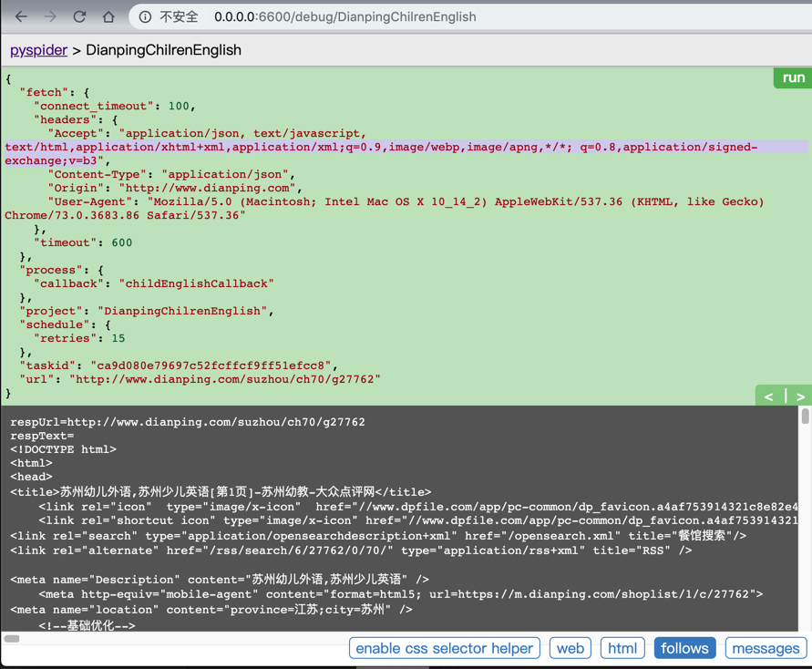The image size is (812, 669).
Task: Click the "retries" value 15
Action: pos(118,338)
